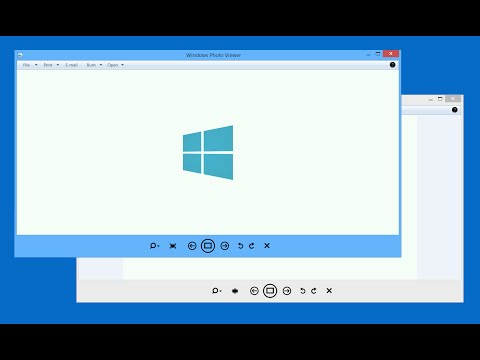The width and height of the screenshot is (480, 360).
Task: Go to previous photo in the back window
Action: (254, 291)
